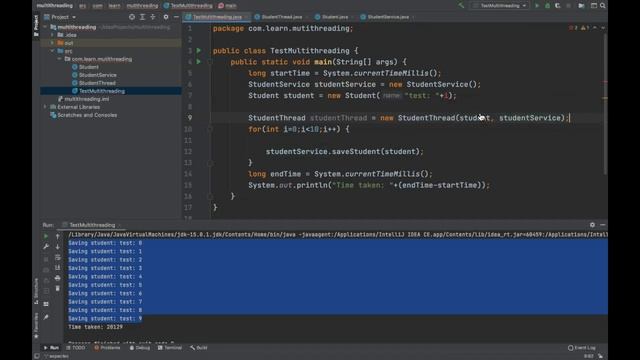Collapse the com.learn.multithreading package
Screen dimensions: 640x360
pos(60,59)
